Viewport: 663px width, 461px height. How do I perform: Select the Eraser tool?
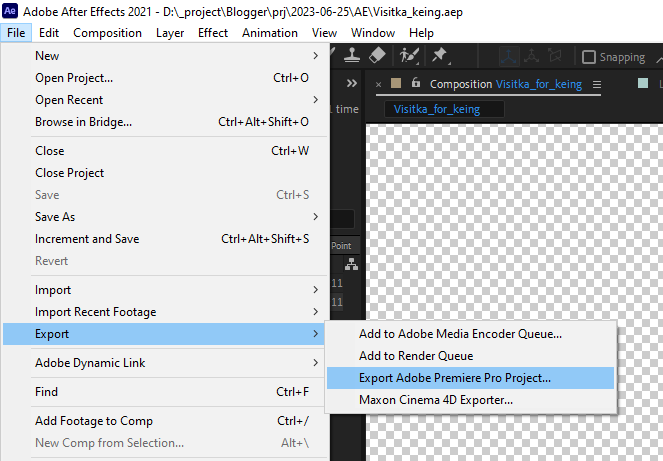(377, 55)
